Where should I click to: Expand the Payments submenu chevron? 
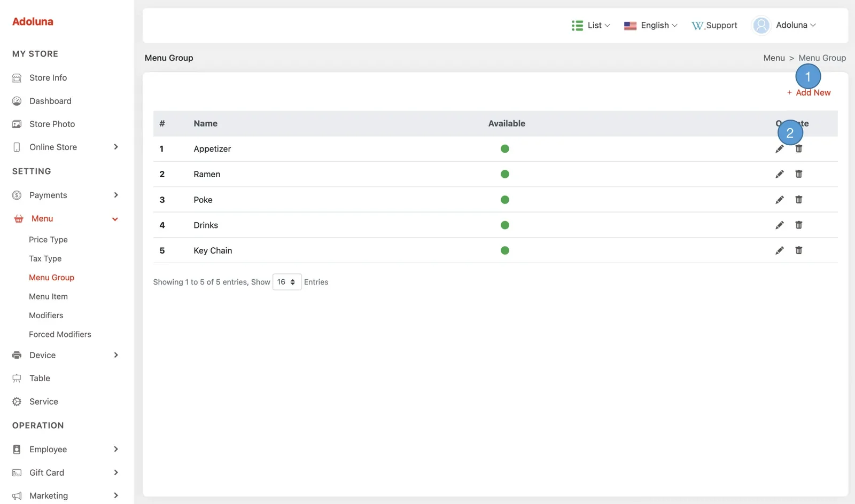click(x=116, y=195)
